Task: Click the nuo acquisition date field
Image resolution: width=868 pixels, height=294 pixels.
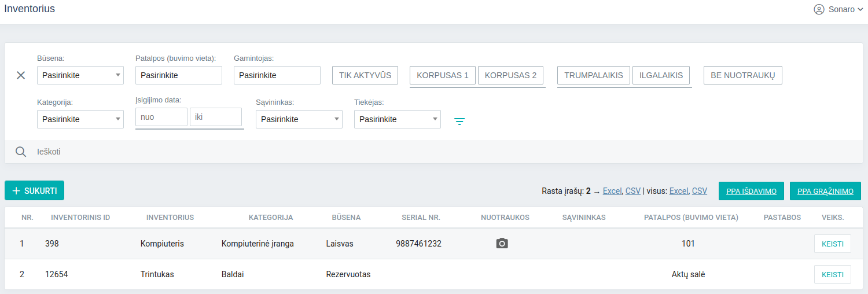Action: [161, 117]
